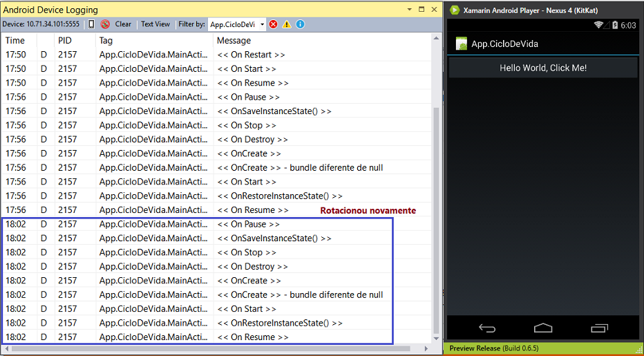
Task: Tap the Android Home navigation button
Action: tap(543, 328)
